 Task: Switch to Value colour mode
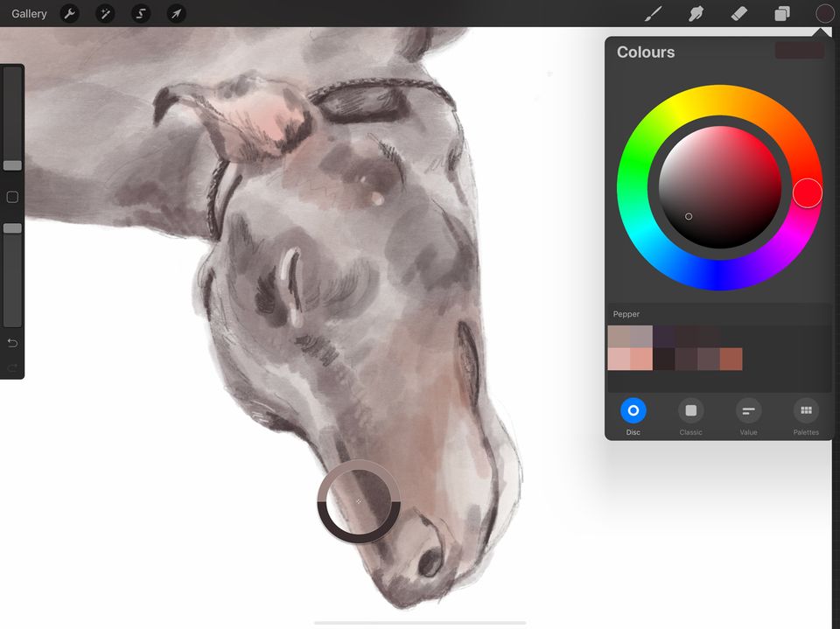pyautogui.click(x=748, y=412)
